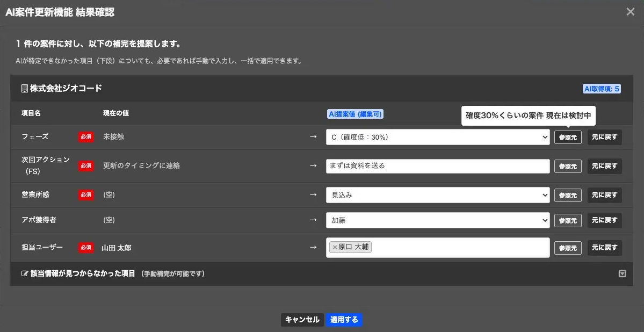The height and width of the screenshot is (332, 644).
Task: Show 参照元 for the 担当ユーザー row
Action: [x=568, y=248]
